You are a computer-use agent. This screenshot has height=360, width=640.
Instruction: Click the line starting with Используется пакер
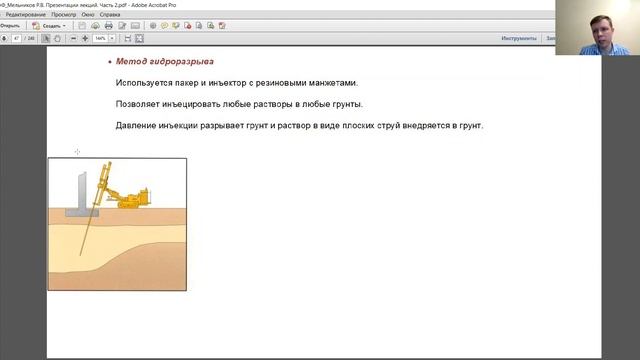point(237,83)
